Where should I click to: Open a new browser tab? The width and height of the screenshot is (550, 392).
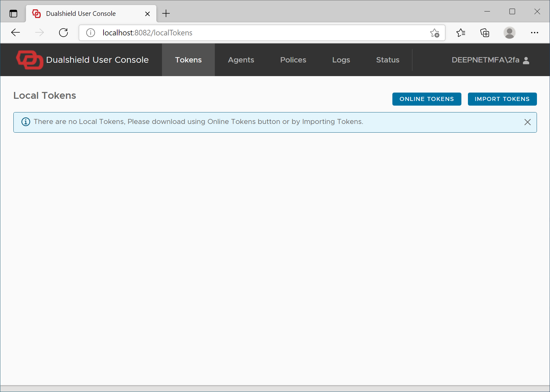(166, 13)
